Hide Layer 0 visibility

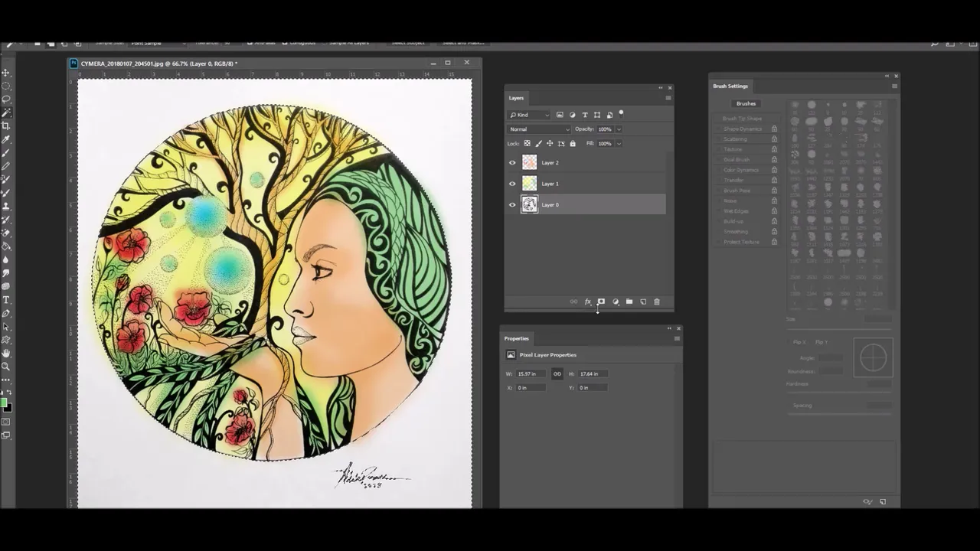point(512,204)
